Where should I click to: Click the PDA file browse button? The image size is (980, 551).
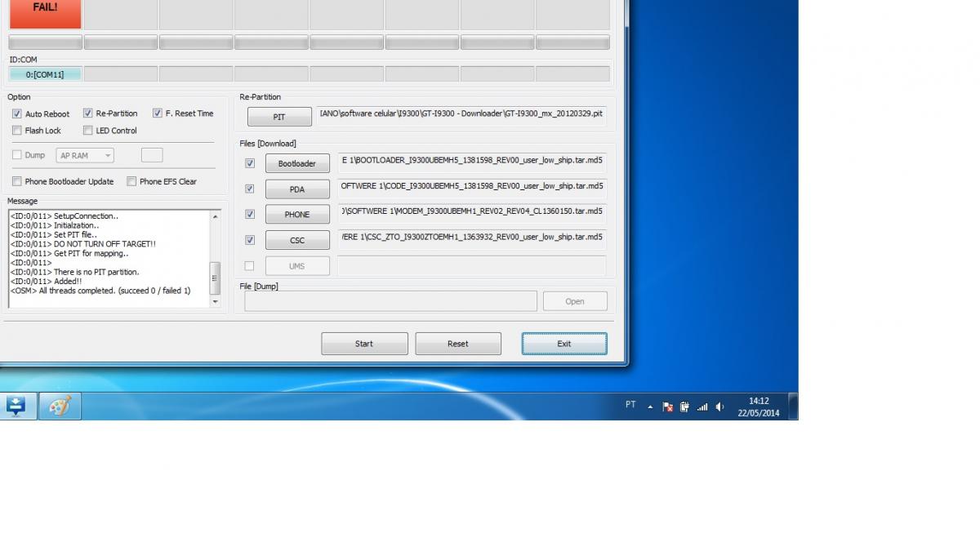coord(297,189)
